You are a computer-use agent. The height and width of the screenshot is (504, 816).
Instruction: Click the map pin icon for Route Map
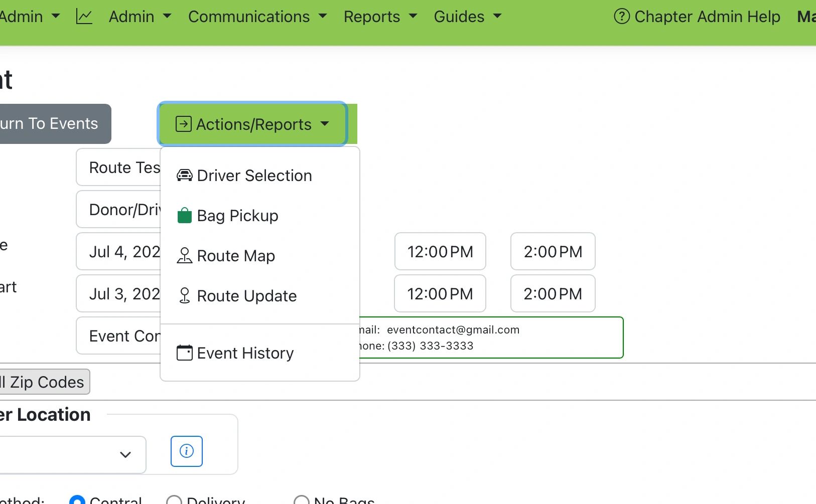coord(184,256)
